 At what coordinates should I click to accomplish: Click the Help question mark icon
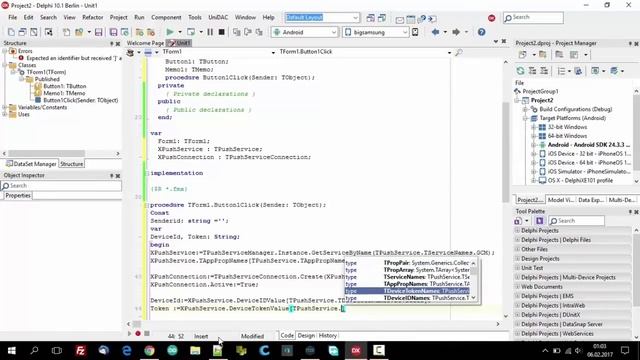click(482, 32)
